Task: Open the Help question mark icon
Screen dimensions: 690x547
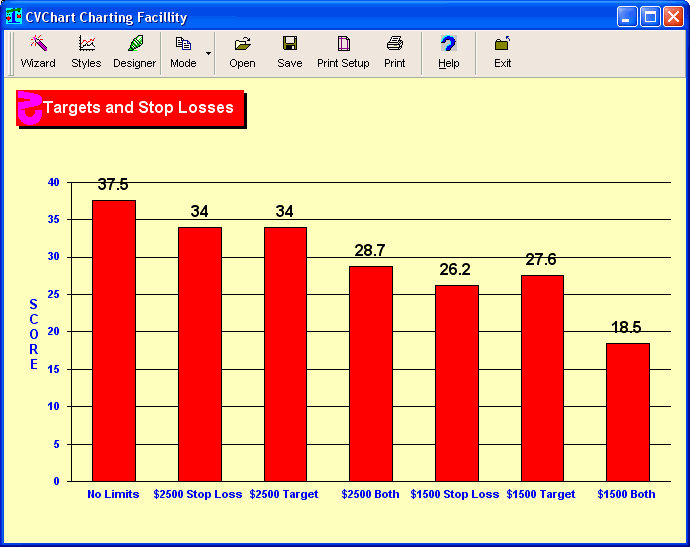Action: [448, 52]
